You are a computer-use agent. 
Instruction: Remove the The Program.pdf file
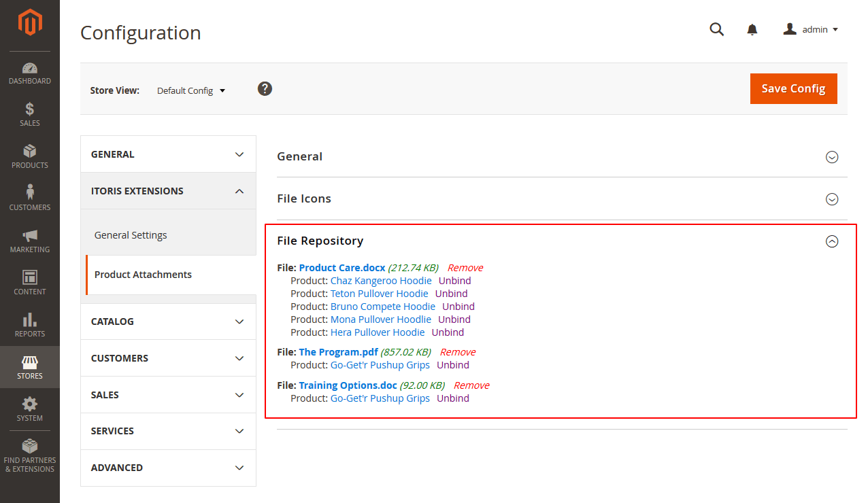458,352
